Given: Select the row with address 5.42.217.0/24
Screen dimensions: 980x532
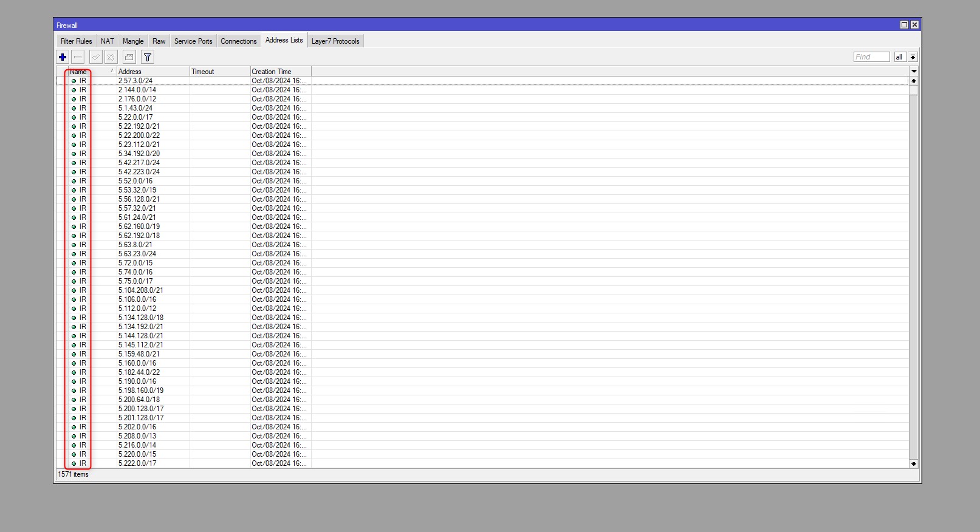Looking at the screenshot, I should click(x=483, y=163).
